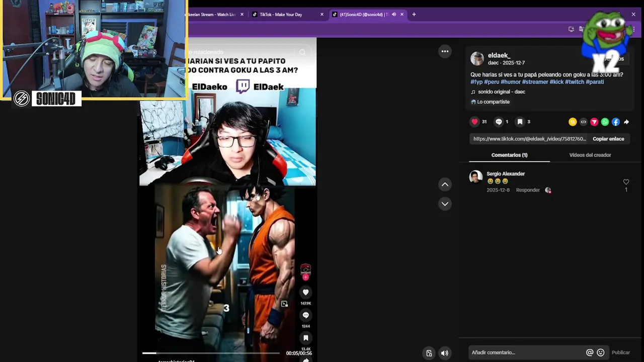Open the #twitch hashtag
This screenshot has height=362, width=644.
tap(575, 81)
